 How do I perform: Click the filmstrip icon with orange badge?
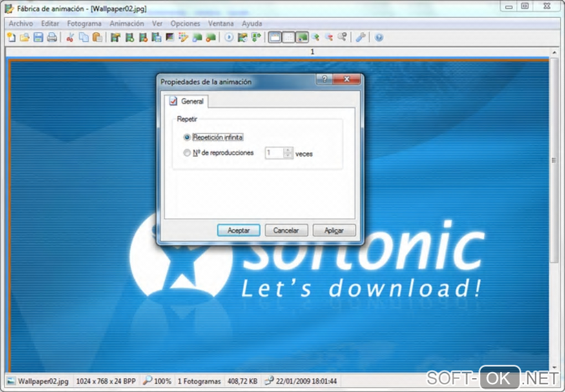(143, 37)
